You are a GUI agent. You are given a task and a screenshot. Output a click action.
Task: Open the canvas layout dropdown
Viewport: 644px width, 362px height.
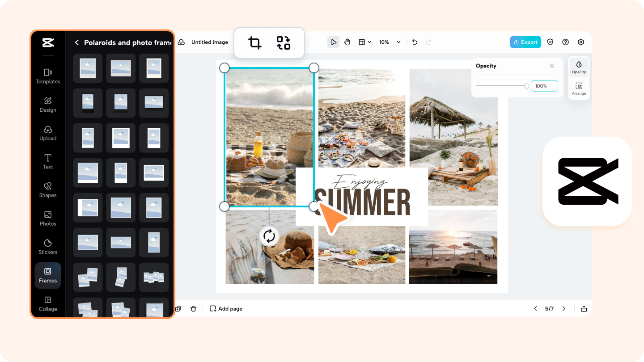tap(365, 42)
